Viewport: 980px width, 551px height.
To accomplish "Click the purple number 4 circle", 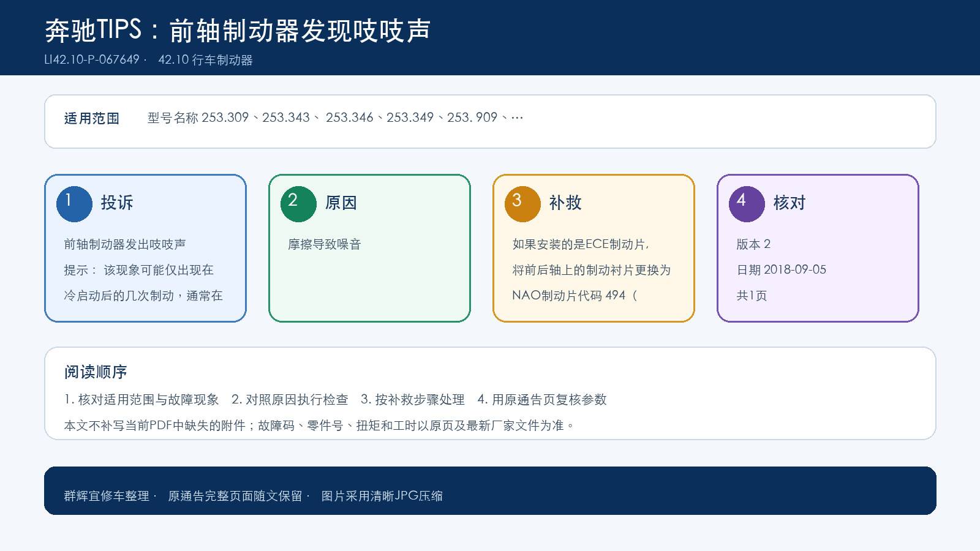I will (747, 204).
